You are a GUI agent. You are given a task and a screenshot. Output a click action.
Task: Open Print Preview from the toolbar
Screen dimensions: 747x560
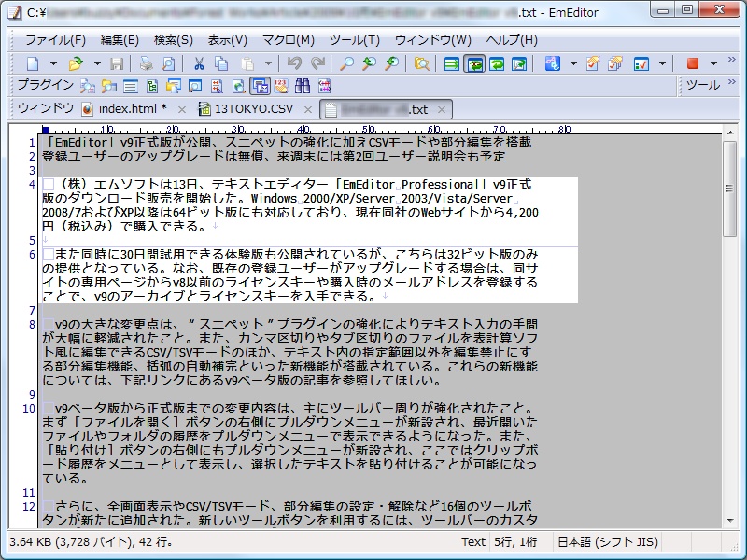[169, 63]
